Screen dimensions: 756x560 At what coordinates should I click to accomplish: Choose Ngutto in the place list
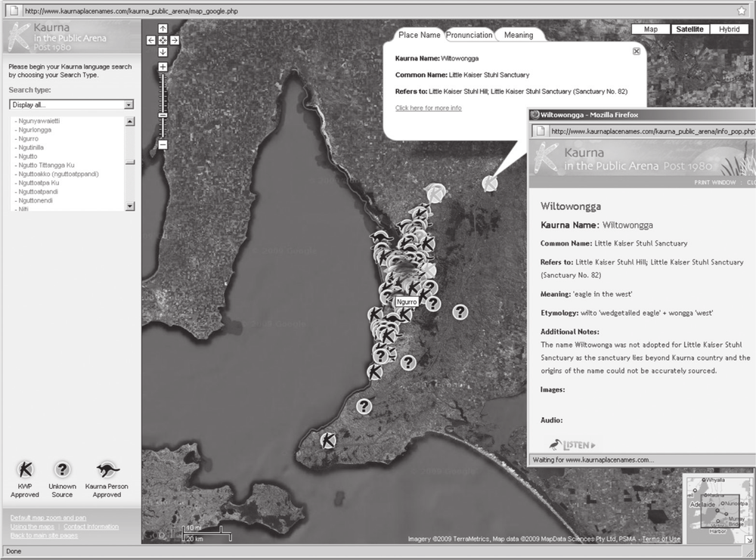pyautogui.click(x=27, y=156)
